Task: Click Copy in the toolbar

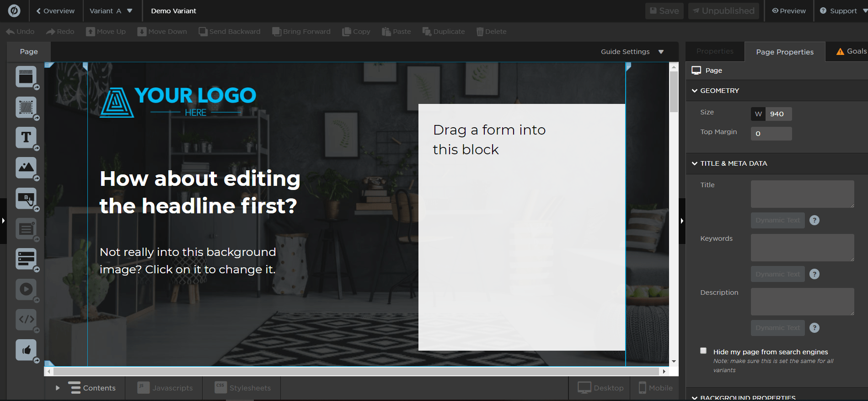Action: click(x=356, y=32)
